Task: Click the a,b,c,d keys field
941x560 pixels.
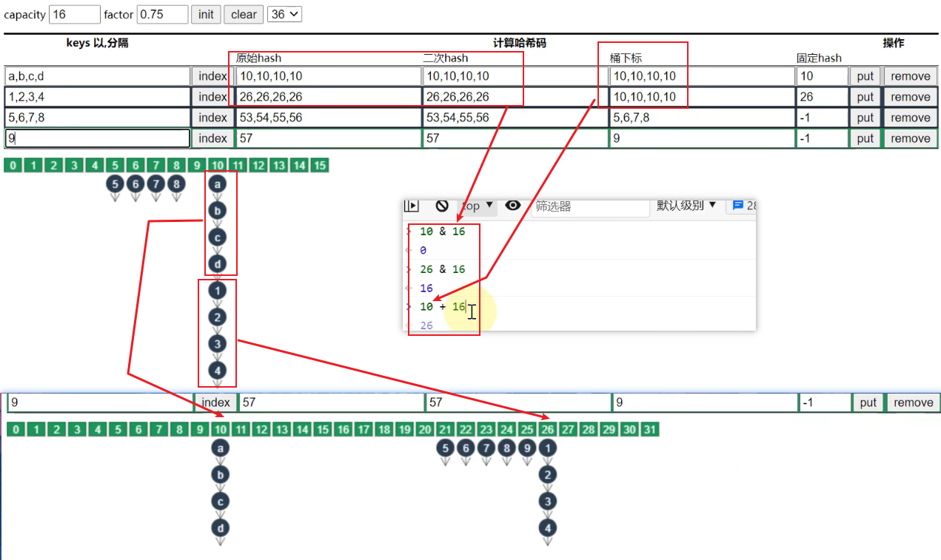Action: coord(98,76)
